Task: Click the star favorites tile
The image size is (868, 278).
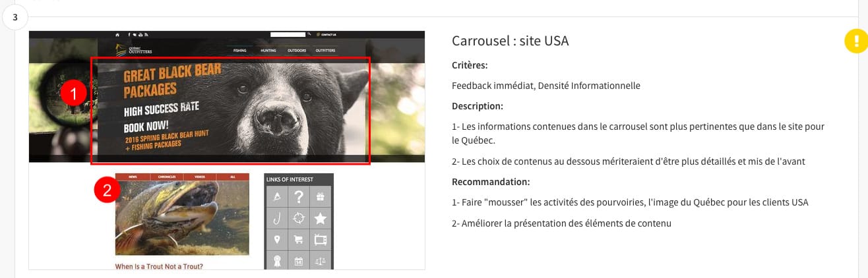Action: pos(321,218)
